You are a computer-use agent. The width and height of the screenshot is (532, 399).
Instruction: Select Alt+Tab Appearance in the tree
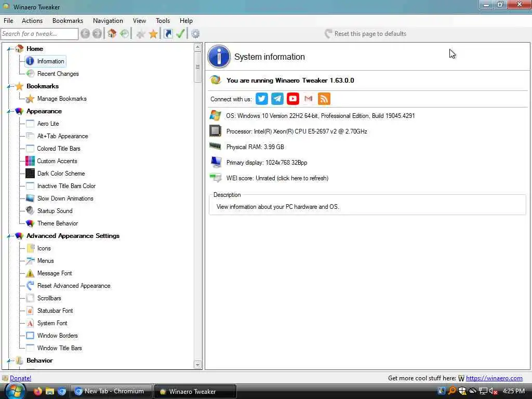click(62, 136)
